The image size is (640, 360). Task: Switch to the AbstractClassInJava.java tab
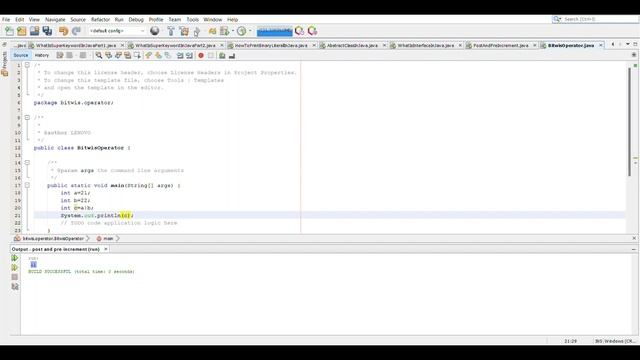pos(352,45)
